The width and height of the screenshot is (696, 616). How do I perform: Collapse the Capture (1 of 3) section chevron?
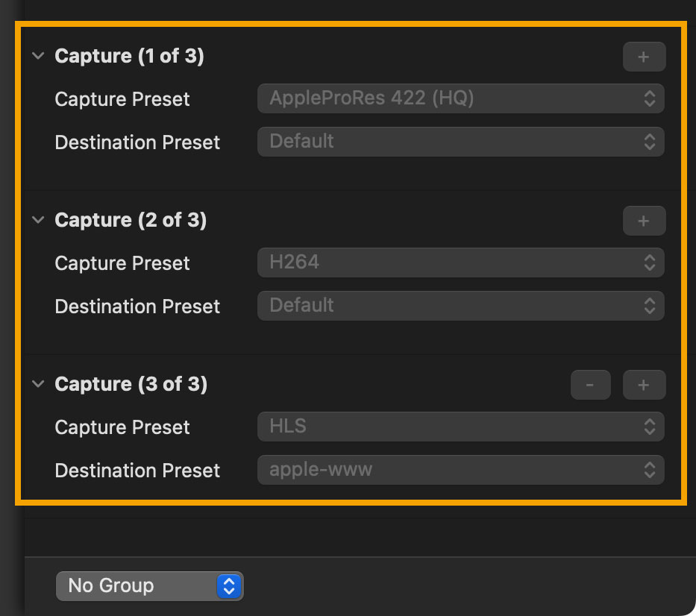coord(39,56)
